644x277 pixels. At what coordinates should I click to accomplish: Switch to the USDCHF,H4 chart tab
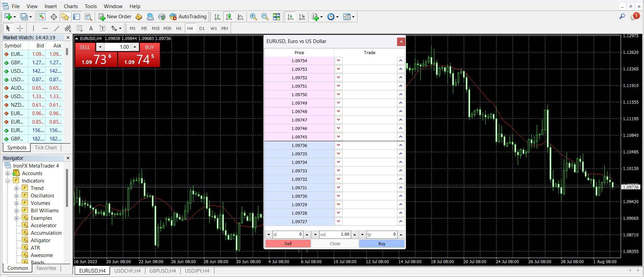(x=127, y=271)
